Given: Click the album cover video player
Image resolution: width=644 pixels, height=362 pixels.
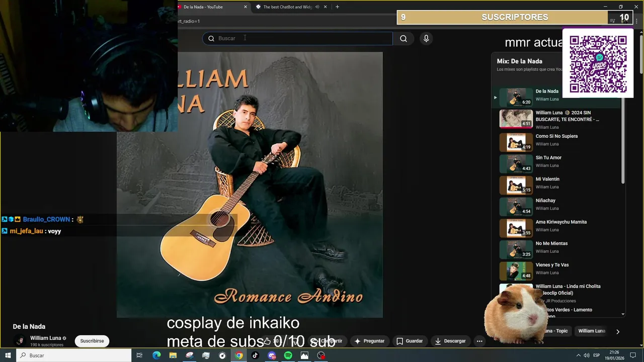Looking at the screenshot, I should click(250, 185).
